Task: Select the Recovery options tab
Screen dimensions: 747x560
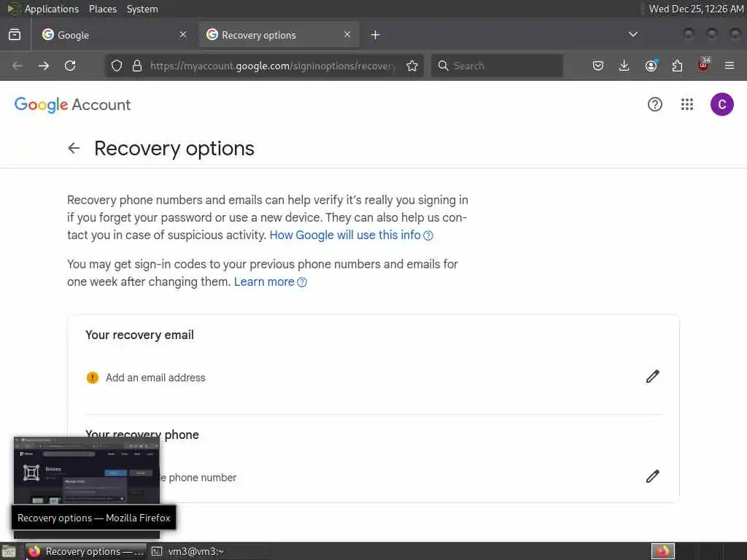Action: tap(279, 35)
